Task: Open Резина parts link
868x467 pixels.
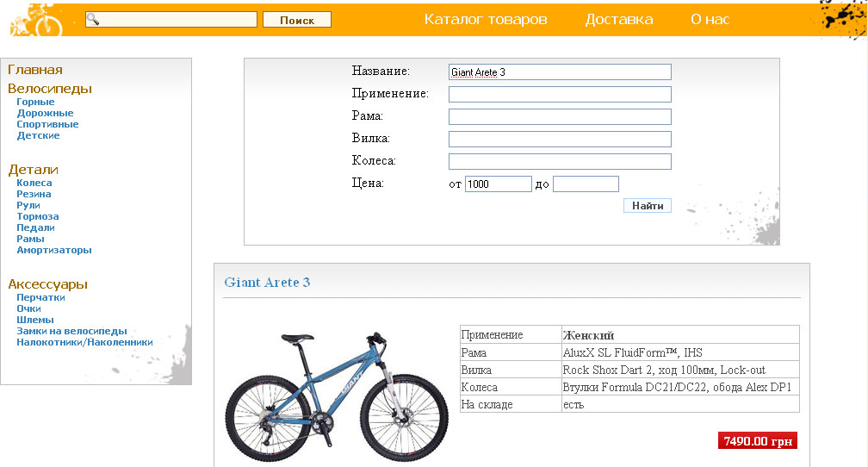Action: [34, 194]
